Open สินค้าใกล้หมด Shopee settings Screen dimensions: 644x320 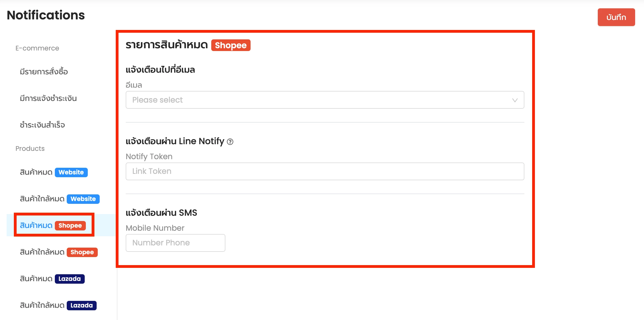[x=59, y=252]
